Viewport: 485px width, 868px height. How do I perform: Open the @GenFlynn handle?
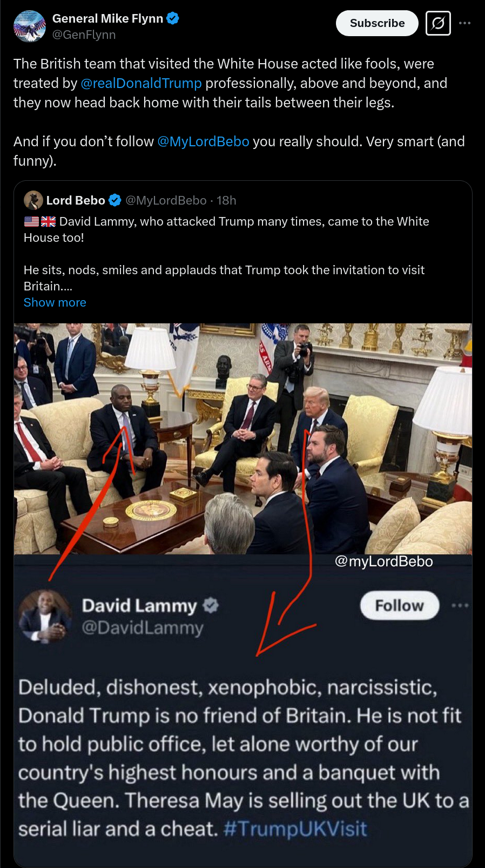pyautogui.click(x=84, y=35)
